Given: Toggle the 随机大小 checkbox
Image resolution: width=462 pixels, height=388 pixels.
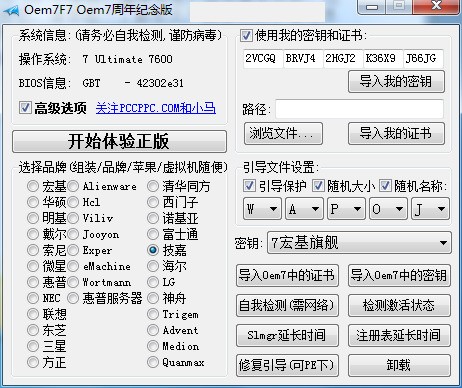Looking at the screenshot, I should 318,186.
